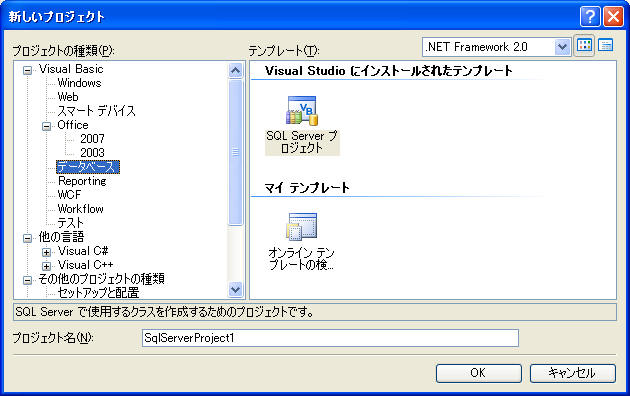Collapse the Visual Basic tree node
The width and height of the screenshot is (630, 396).
click(27, 71)
